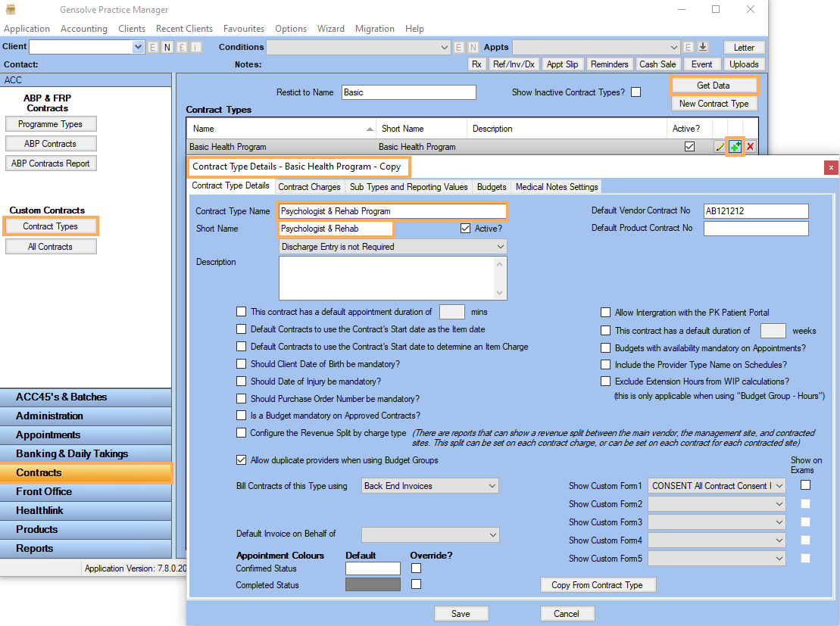840x626 pixels.
Task: Switch to Sub Types and Reporting Values tab
Action: (x=409, y=187)
